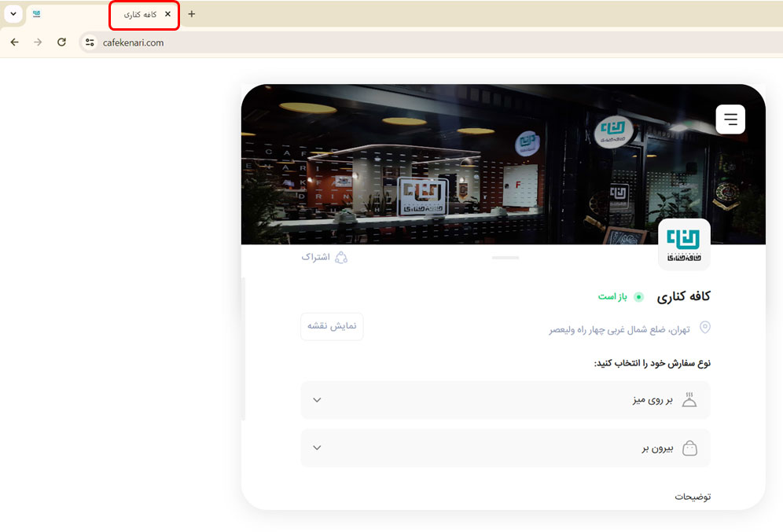
Task: Click the توضیحات section label
Action: click(x=693, y=497)
